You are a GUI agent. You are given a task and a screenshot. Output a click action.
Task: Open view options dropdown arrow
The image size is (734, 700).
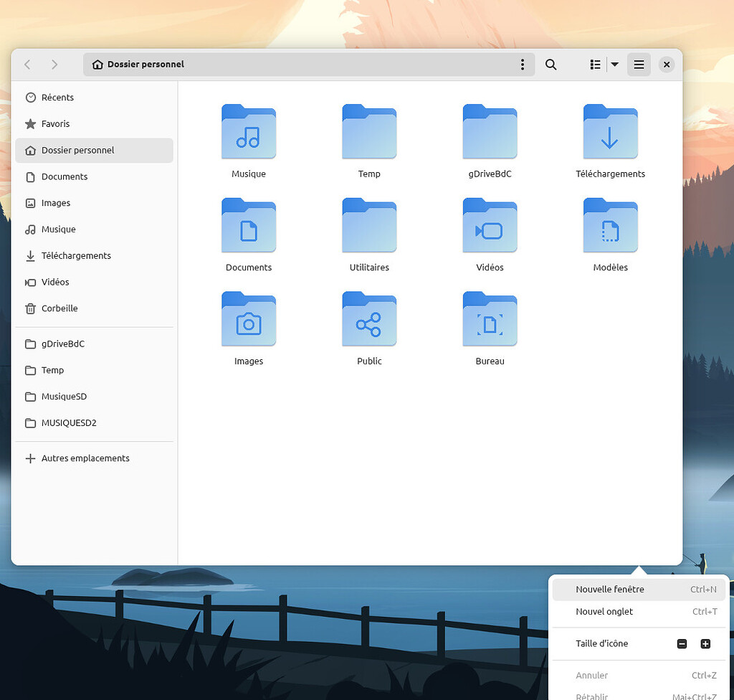614,65
